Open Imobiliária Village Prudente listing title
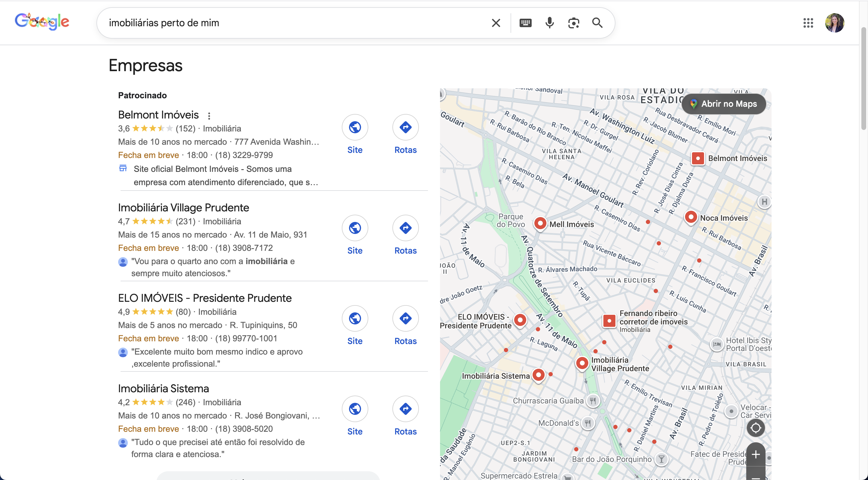 point(183,208)
